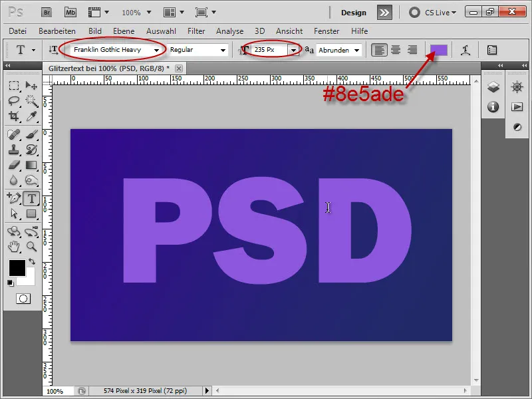Select the 3D Camera Rotate tool
Screen dimensions: 532x399
click(x=31, y=231)
